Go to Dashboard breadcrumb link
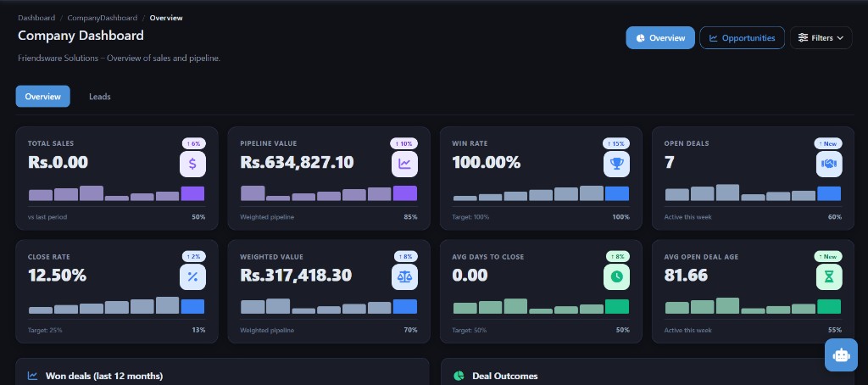This screenshot has height=385, width=868. pos(36,18)
